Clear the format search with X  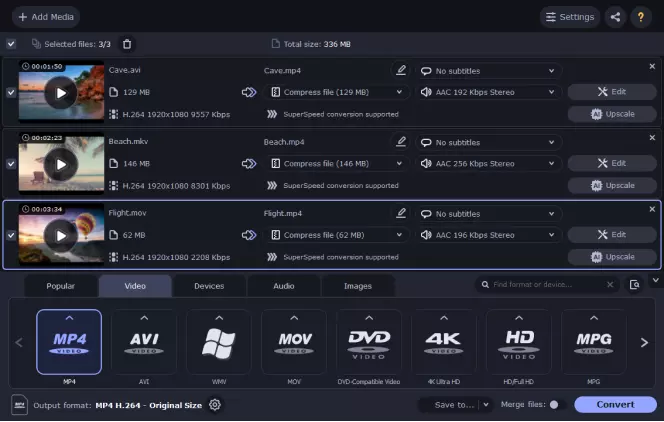[610, 284]
